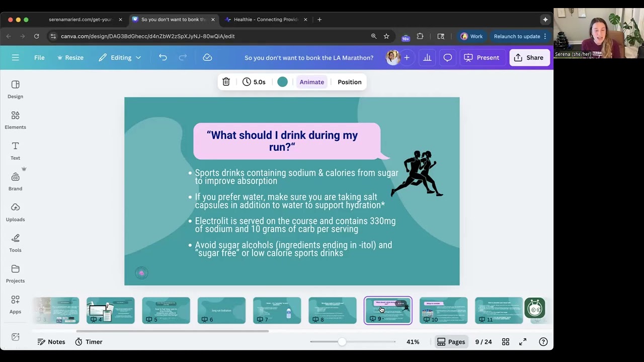Open site information icon in address bar

[53, 36]
